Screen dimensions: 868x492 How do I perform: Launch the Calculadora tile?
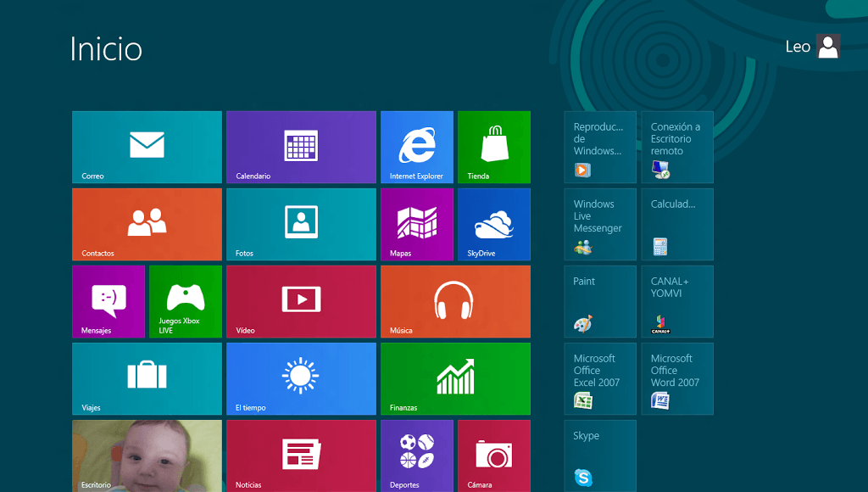(x=677, y=225)
